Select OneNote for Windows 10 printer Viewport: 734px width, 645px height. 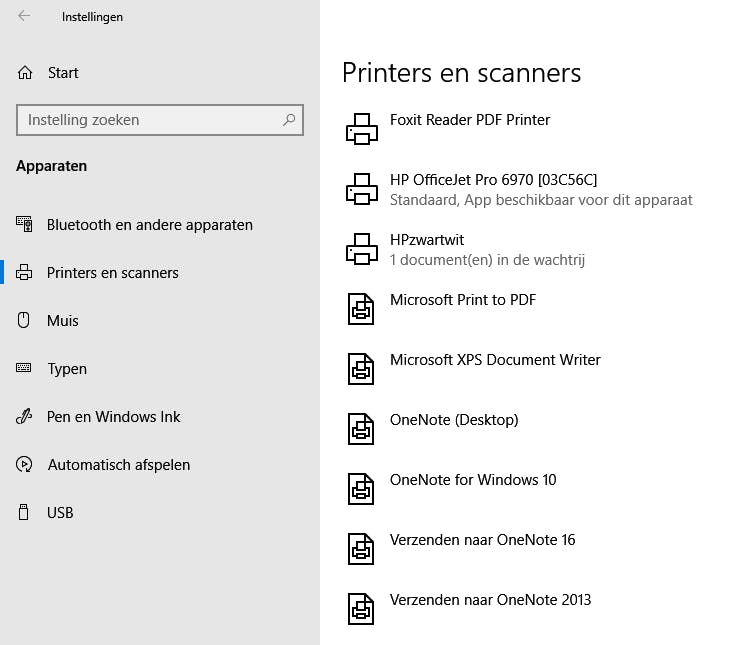472,480
